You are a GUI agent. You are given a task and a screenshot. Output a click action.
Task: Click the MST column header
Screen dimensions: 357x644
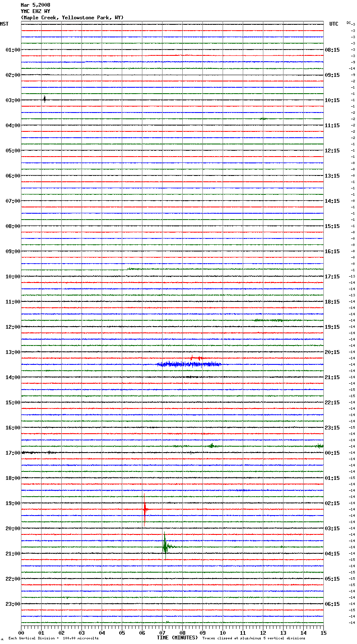pos(4,24)
